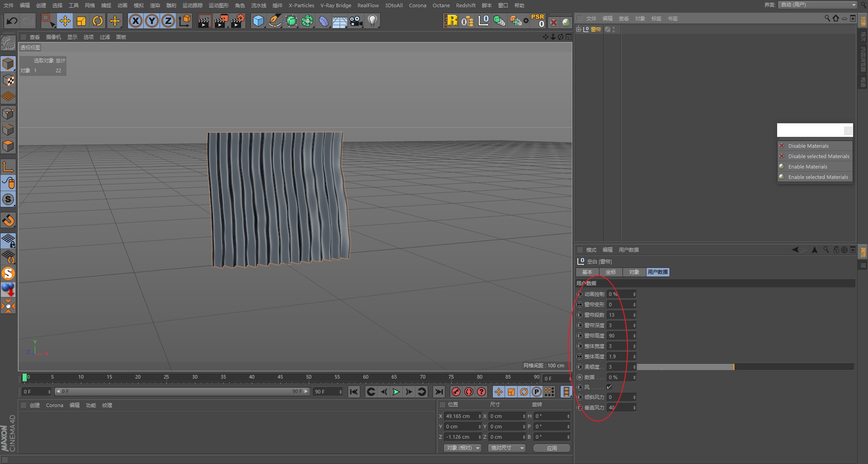Viewport: 868px width, 464px height.
Task: Open Edit Render Settings icon
Action: [x=237, y=21]
